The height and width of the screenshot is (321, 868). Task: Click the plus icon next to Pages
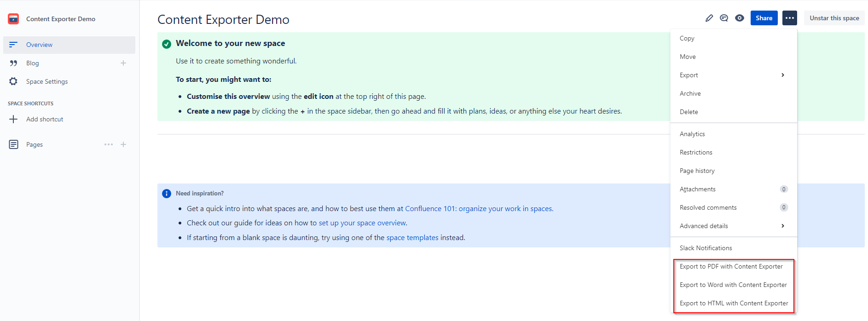[123, 144]
